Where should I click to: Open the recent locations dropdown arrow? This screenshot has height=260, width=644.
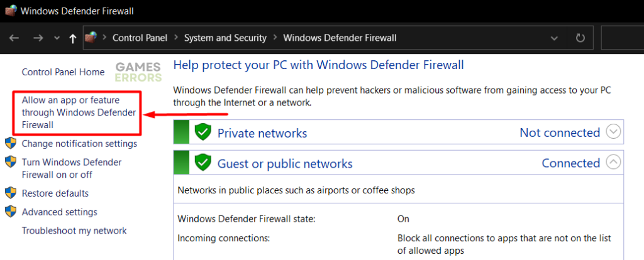(57, 38)
